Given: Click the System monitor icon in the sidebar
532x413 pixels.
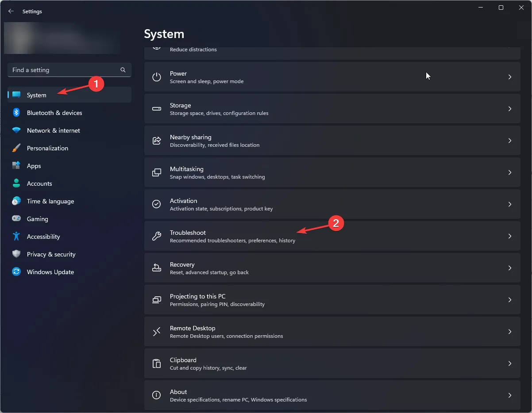Looking at the screenshot, I should (16, 95).
